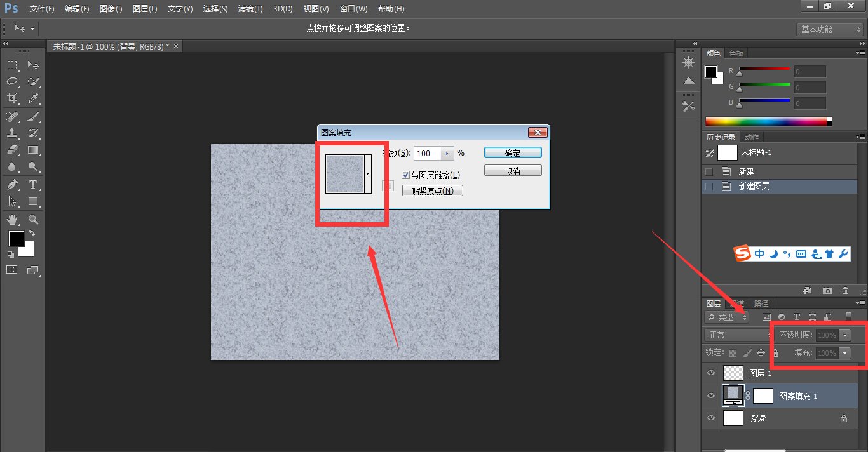The width and height of the screenshot is (868, 452).
Task: Select the Crop tool
Action: 11,98
